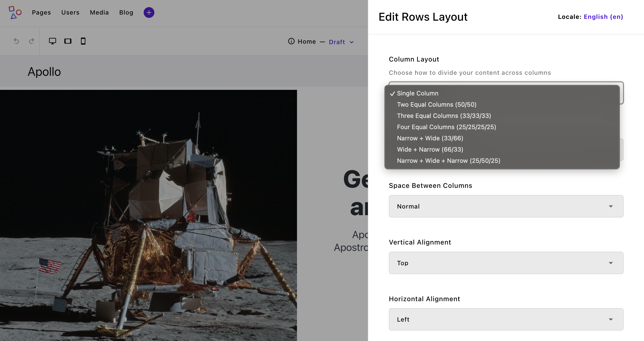Choose the Narrow + Wide (33/66) layout
This screenshot has height=341, width=644.
(430, 138)
